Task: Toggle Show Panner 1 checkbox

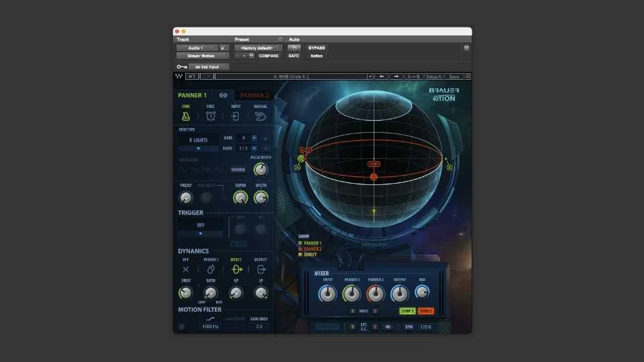Action: [x=301, y=243]
